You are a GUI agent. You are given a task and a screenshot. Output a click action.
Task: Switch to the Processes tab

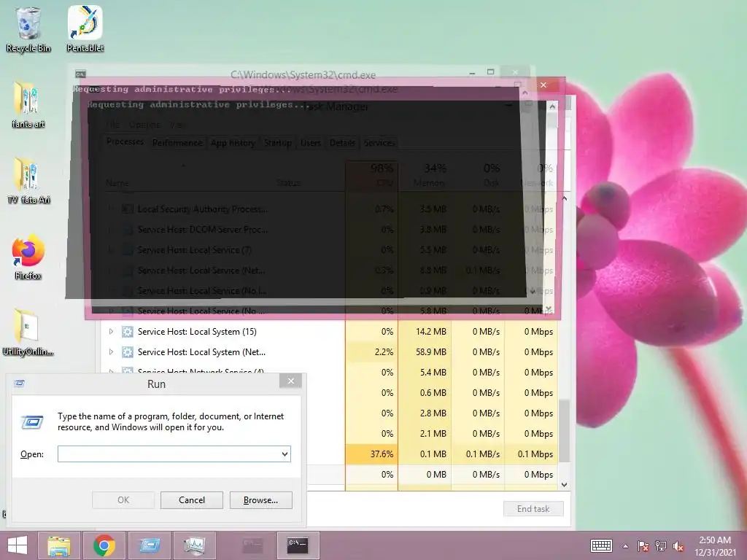[x=125, y=142]
